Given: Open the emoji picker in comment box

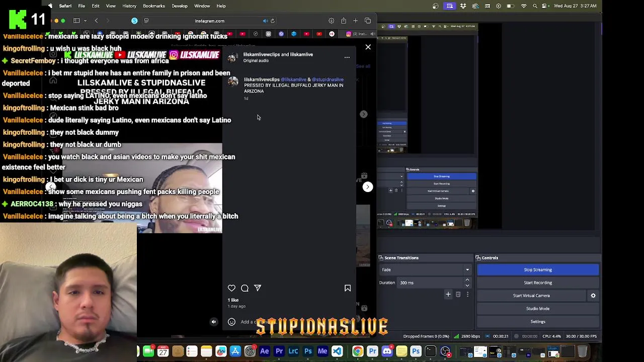Looking at the screenshot, I should (x=231, y=322).
